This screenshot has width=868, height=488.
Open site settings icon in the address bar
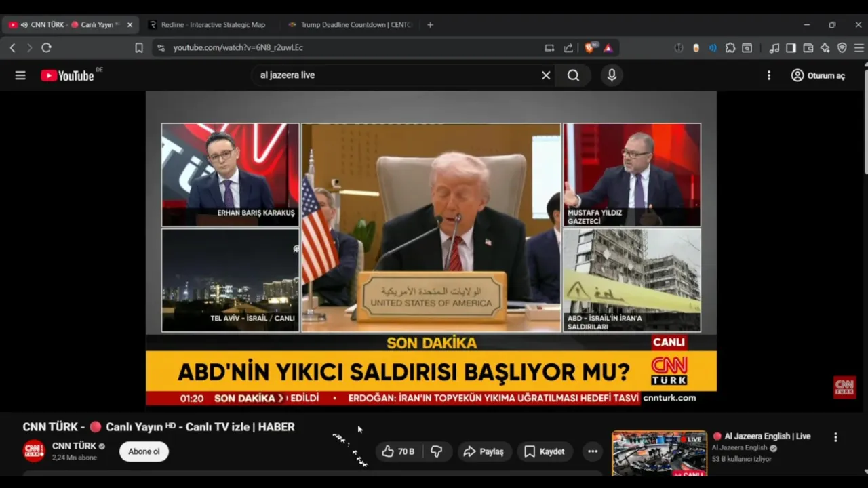point(161,47)
